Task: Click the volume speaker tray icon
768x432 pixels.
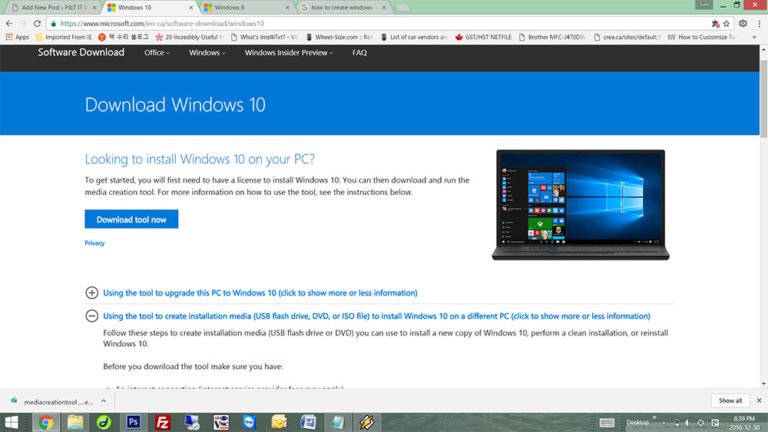Action: (x=688, y=423)
